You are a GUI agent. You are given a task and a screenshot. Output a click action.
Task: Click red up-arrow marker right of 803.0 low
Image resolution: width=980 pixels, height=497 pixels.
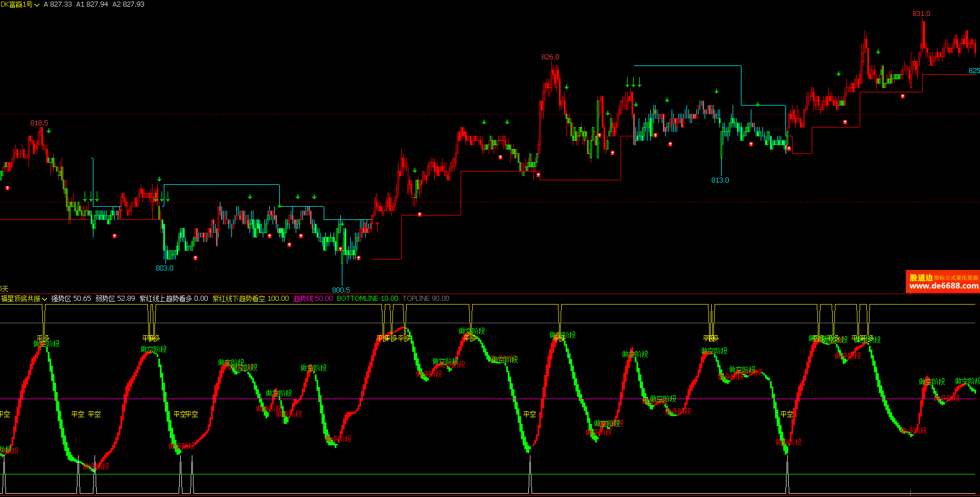[x=195, y=258]
